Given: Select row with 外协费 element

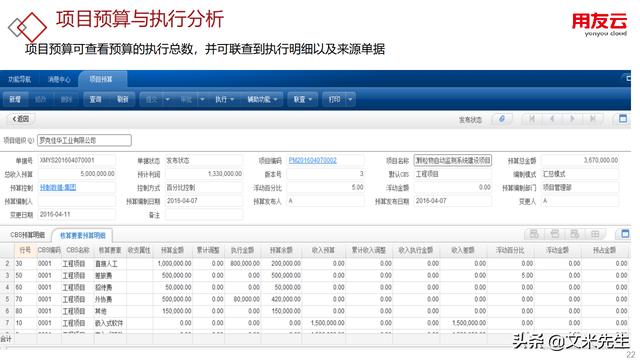Looking at the screenshot, I should [x=314, y=299].
